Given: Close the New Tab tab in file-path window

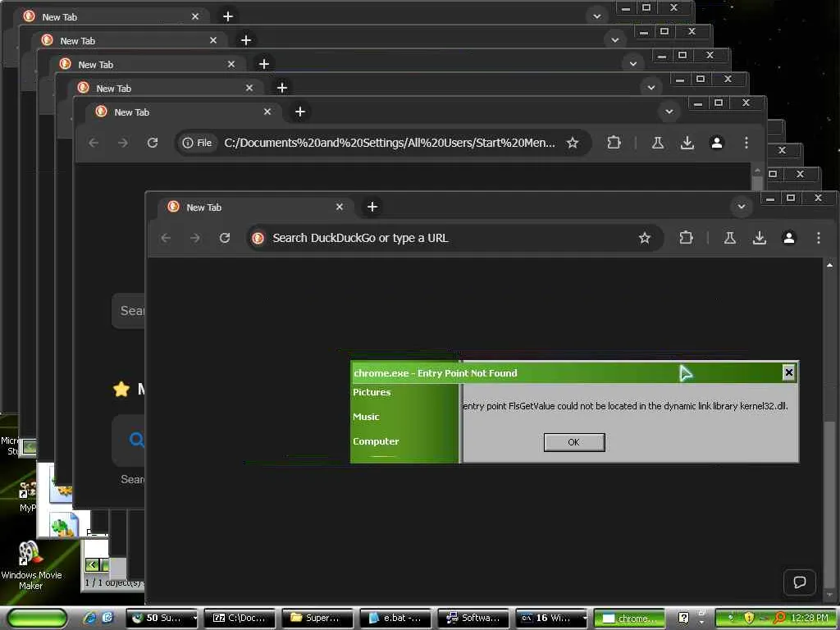Looking at the screenshot, I should (267, 112).
